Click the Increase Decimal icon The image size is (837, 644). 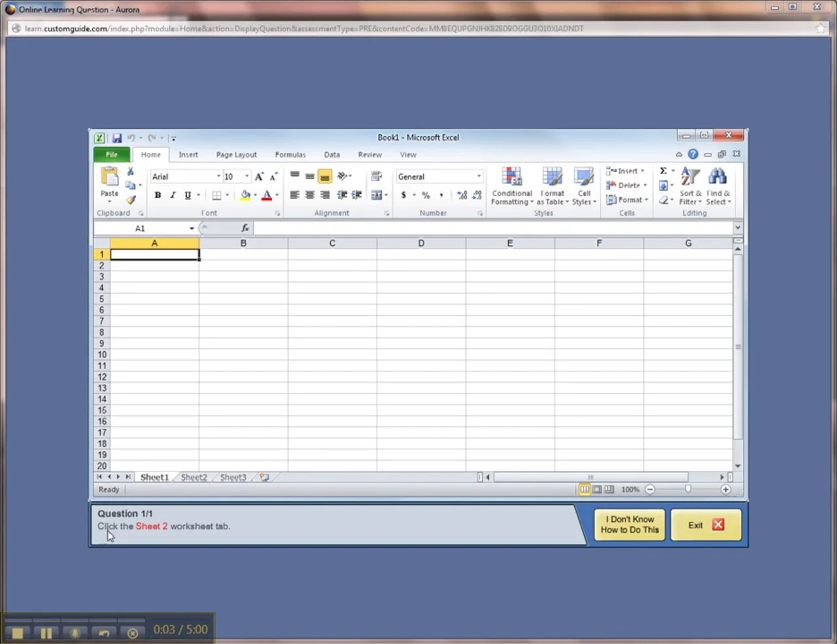coord(462,195)
